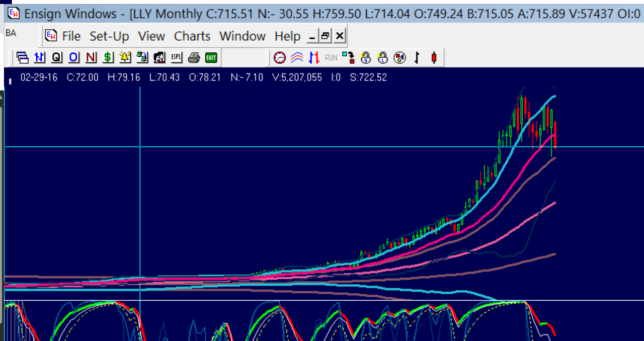
Task: Click the cascading windows icon in toolbar
Action: [x=22, y=58]
